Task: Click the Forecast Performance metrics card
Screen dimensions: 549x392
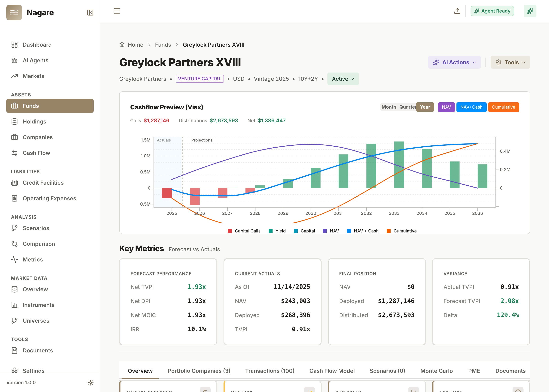Action: click(168, 302)
